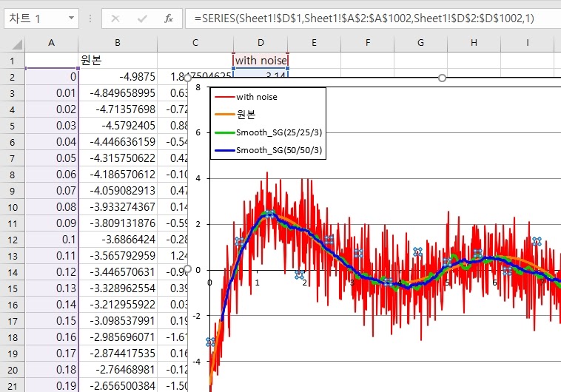Click cell B12 value -3.6866424
The image size is (561, 392).
118,240
